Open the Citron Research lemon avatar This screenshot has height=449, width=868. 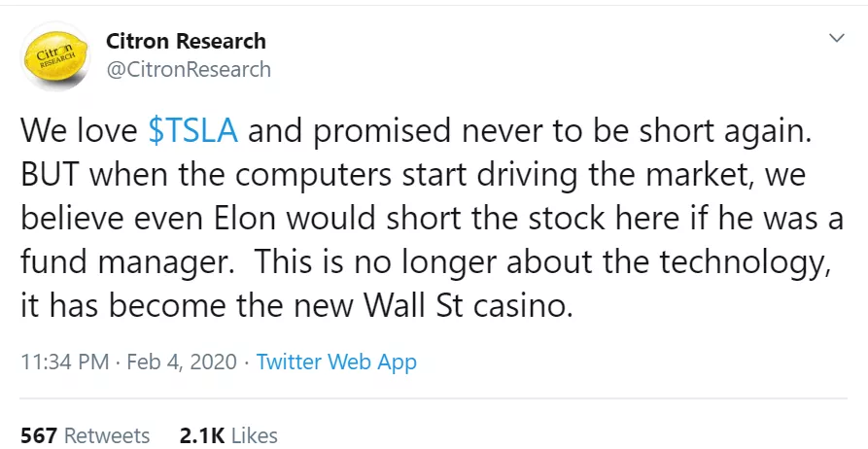(55, 56)
